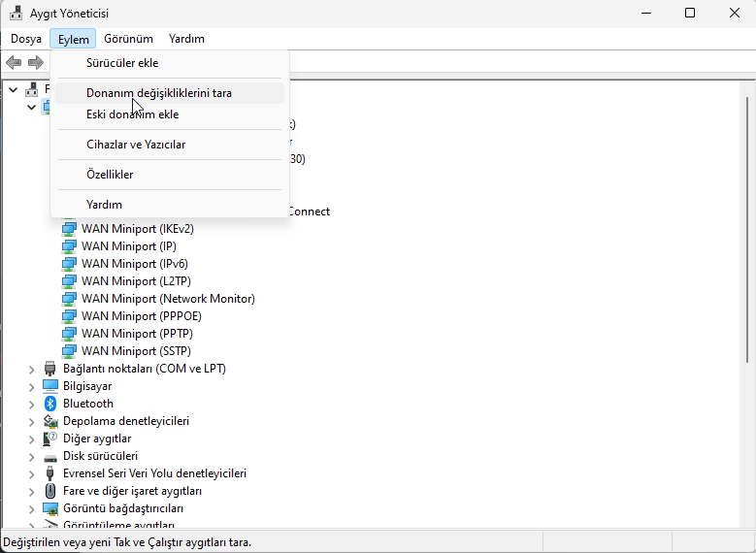Click the Fare ve diğer işaret aygıtları mouse icon
Viewport: 756px width, 553px height.
point(50,491)
